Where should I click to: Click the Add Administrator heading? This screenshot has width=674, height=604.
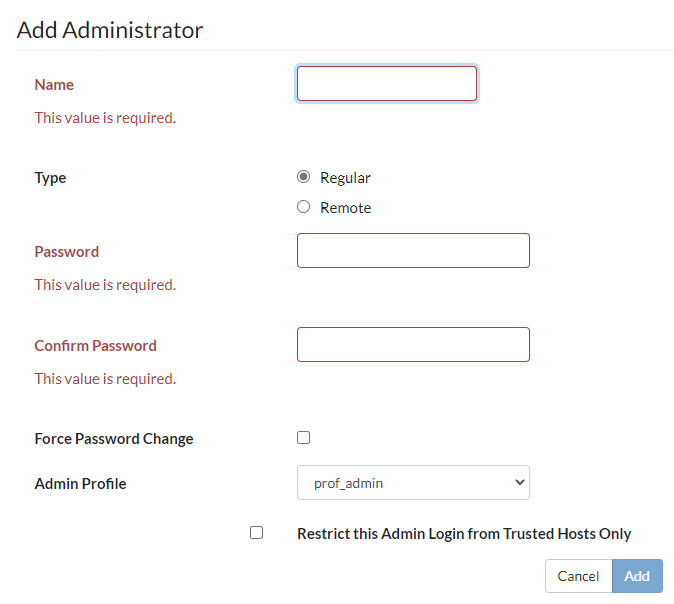pyautogui.click(x=110, y=30)
